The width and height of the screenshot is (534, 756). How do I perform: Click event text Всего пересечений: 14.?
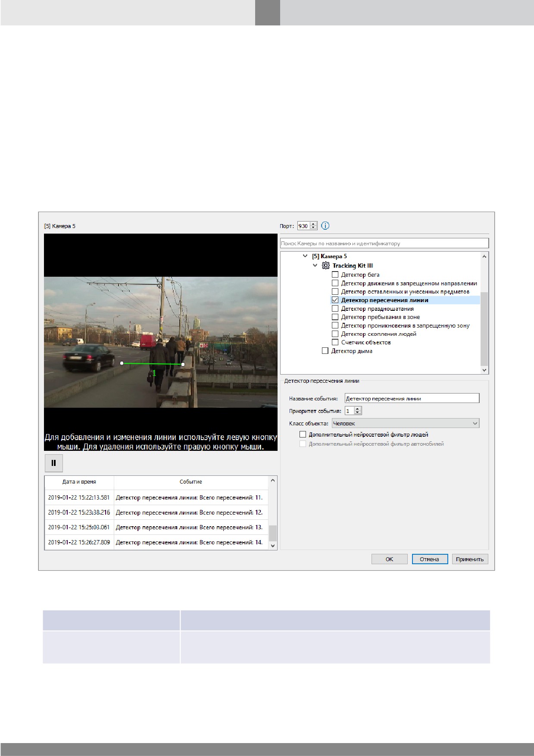[x=231, y=542]
